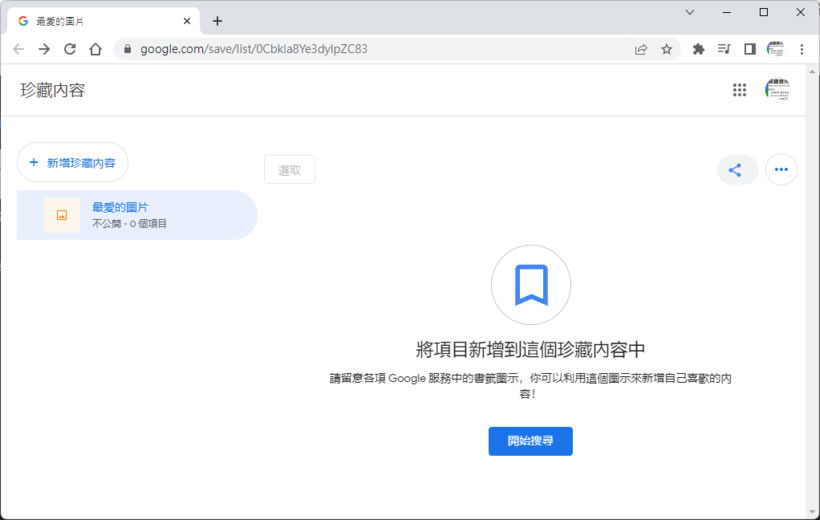Open the browser home page icon
820x520 pixels.
pyautogui.click(x=96, y=49)
